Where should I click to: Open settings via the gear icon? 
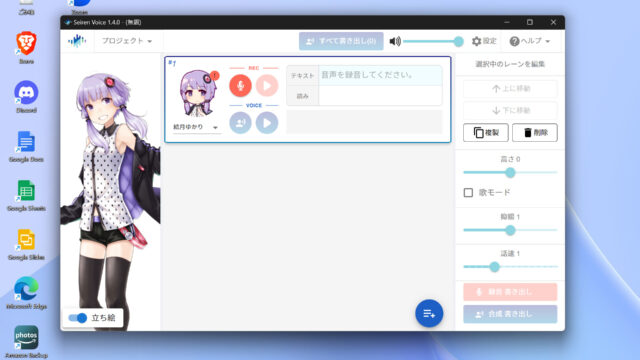pyautogui.click(x=476, y=41)
